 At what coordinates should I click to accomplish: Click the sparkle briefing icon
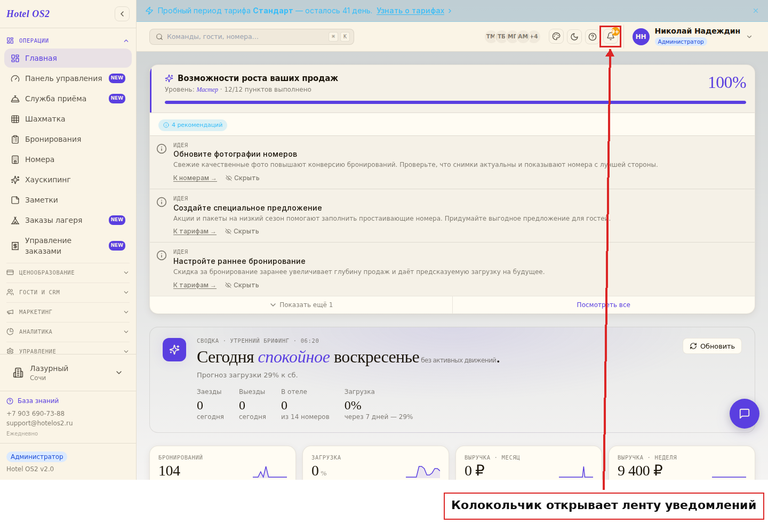pos(174,350)
